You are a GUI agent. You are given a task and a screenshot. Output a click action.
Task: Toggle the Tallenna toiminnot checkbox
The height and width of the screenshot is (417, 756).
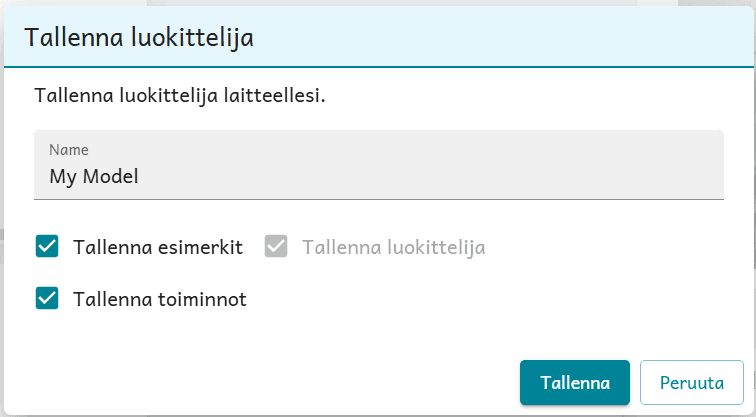(47, 297)
